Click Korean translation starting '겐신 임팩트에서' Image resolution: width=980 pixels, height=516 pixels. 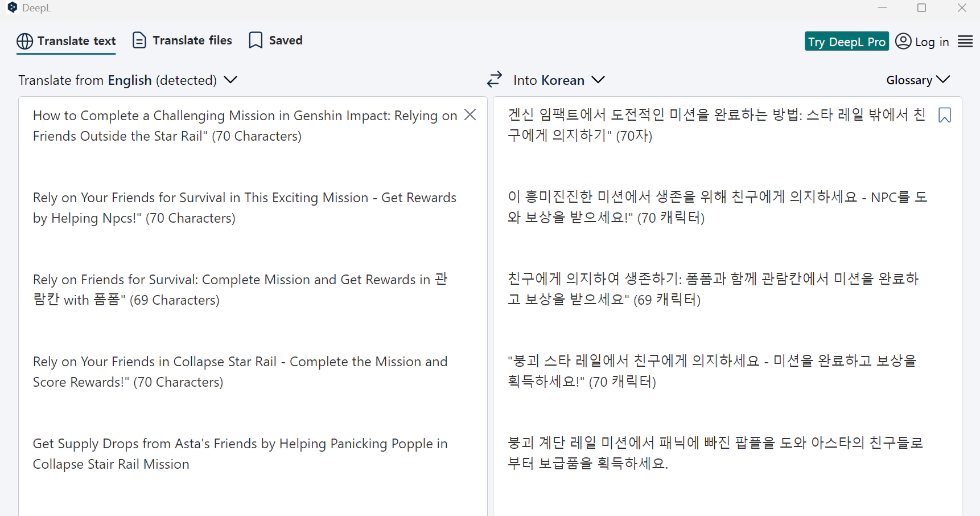click(x=717, y=125)
